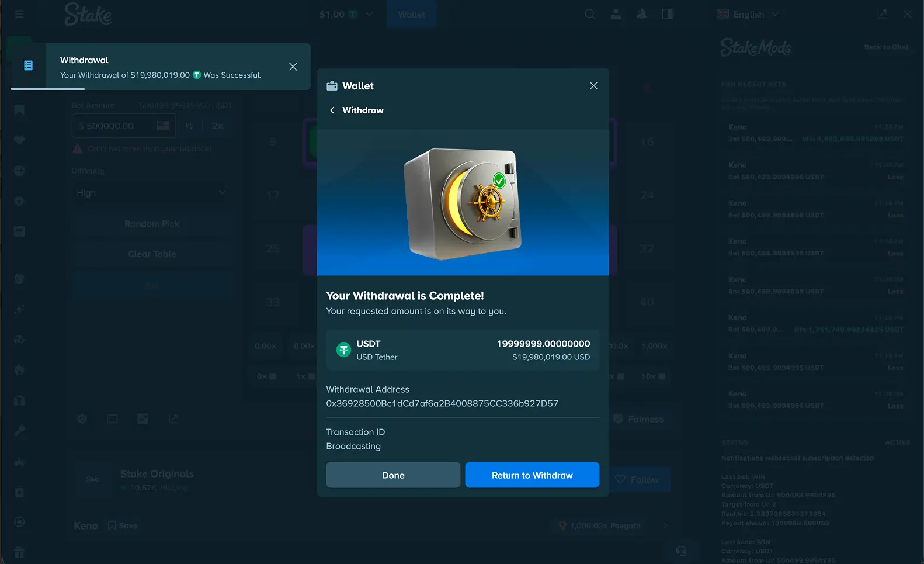Go back using the Withdraw chevron arrow
Viewport: 924px width, 564px height.
click(x=332, y=110)
